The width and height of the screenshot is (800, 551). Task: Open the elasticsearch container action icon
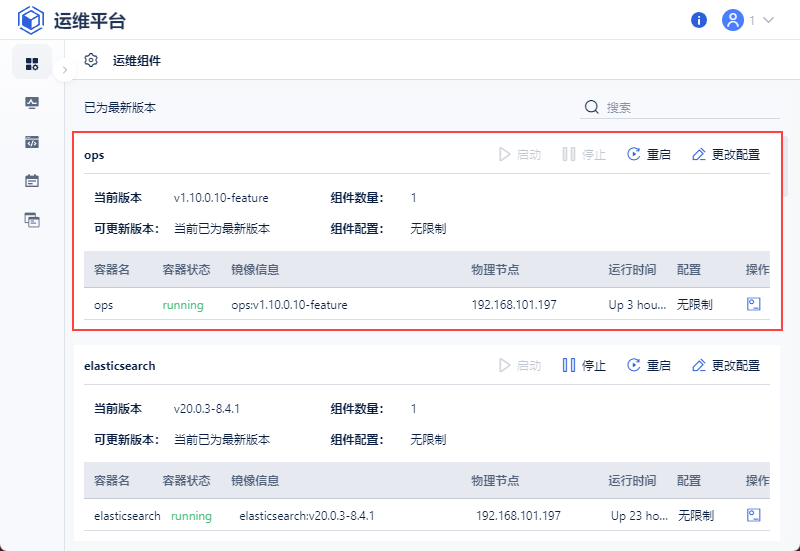click(x=754, y=515)
